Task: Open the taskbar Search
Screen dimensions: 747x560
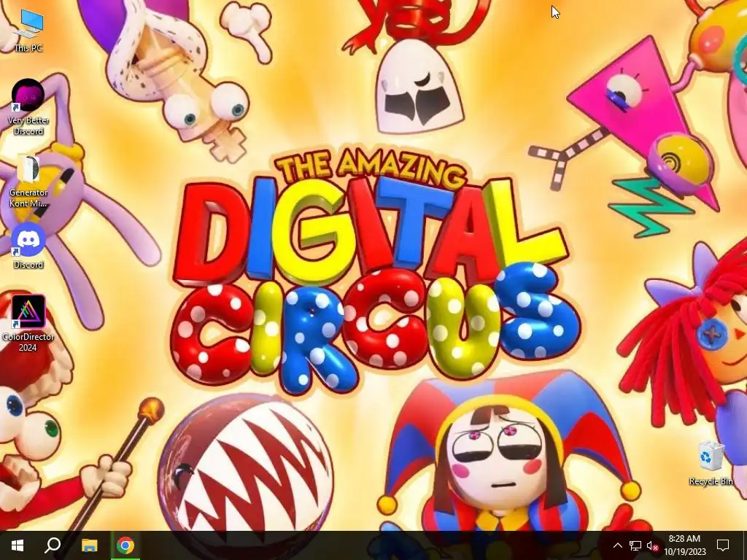Action: 53,545
